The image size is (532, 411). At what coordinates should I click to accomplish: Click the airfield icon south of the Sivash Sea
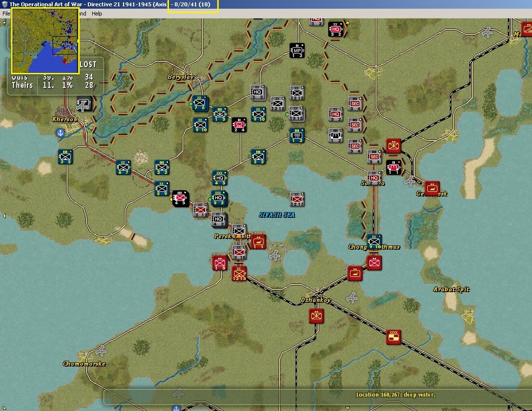275,255
